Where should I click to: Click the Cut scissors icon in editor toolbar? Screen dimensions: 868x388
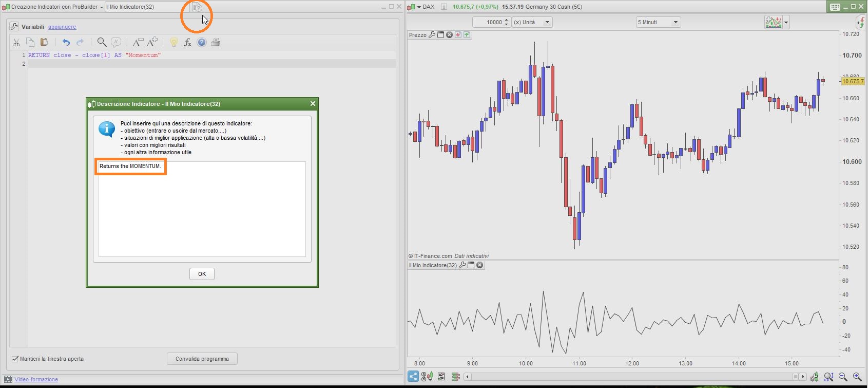(x=16, y=43)
